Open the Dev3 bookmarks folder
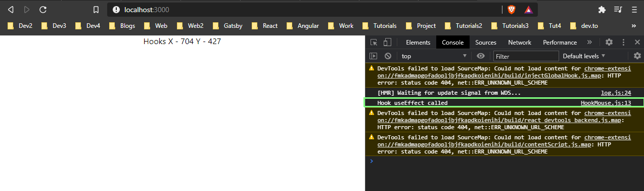Screen dimensions: 644x191 [54, 26]
